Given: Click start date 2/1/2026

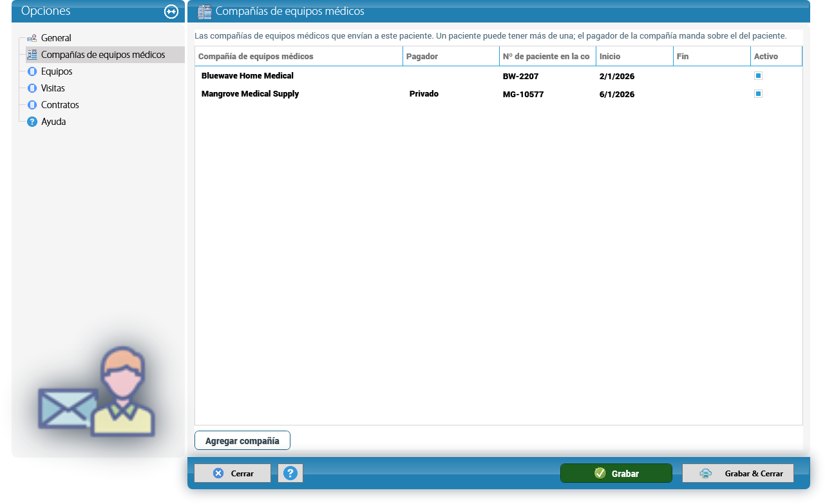Looking at the screenshot, I should point(617,77).
